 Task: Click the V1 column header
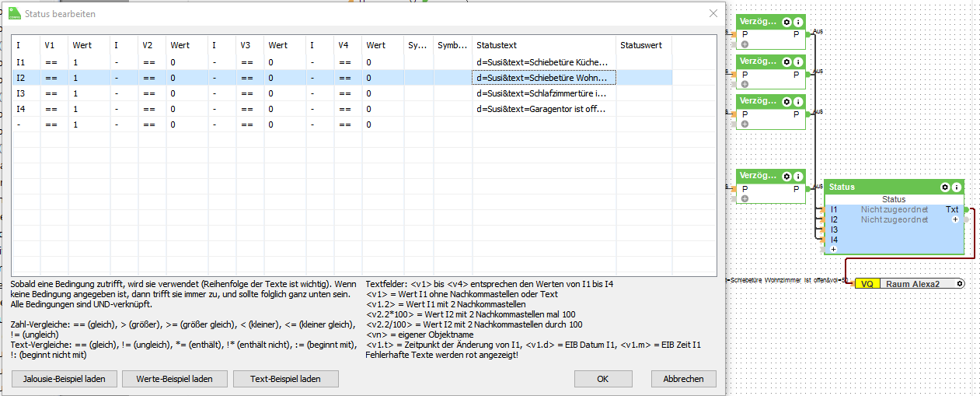click(54, 45)
